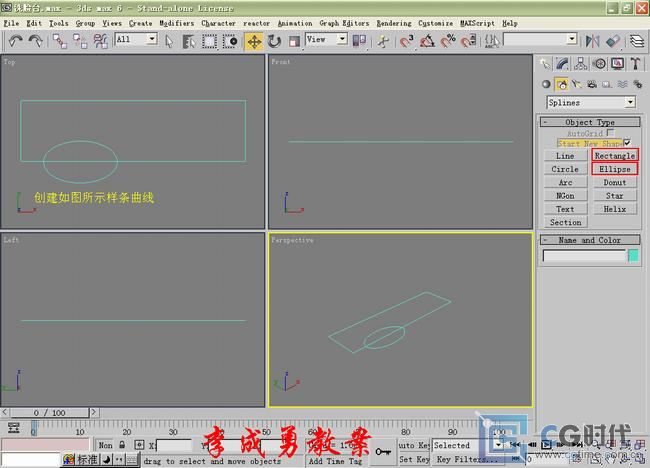Image resolution: width=650 pixels, height=468 pixels.
Task: Open the named selection sets dropdown
Action: (541, 39)
